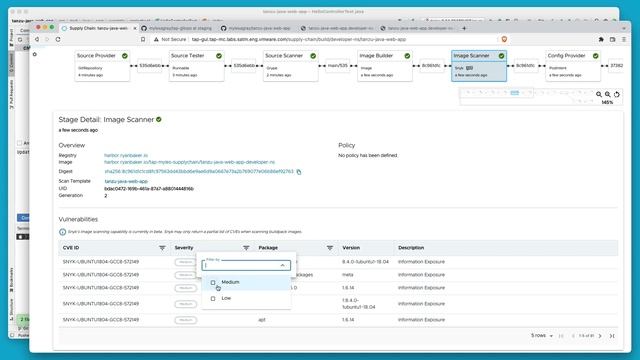Image resolution: width=640 pixels, height=360 pixels.
Task: Click the browser forward arrow
Action: pyautogui.click(x=47, y=39)
